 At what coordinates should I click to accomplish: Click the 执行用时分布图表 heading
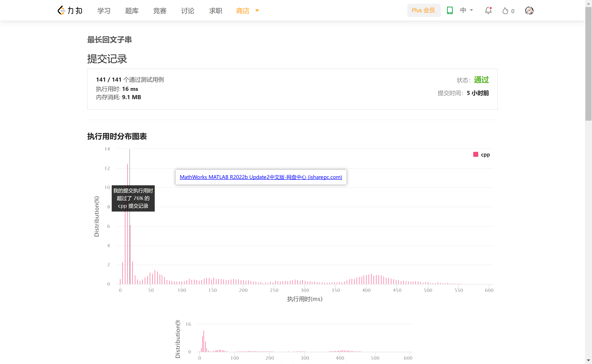117,136
